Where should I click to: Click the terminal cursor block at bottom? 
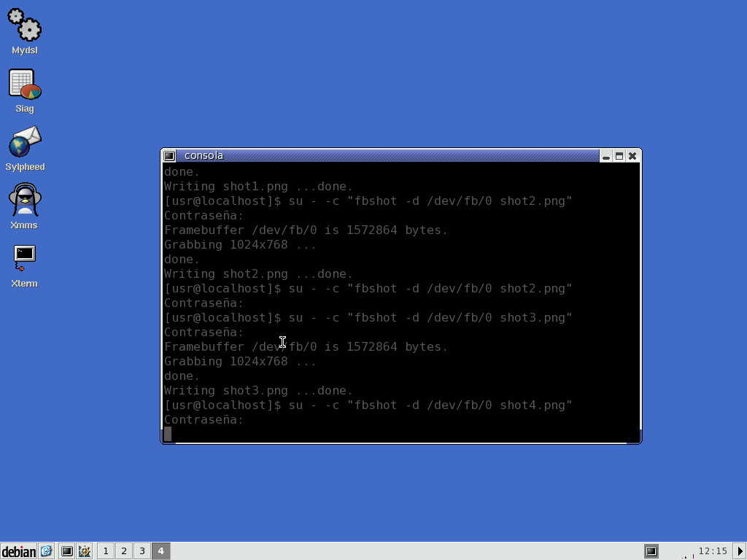(x=168, y=434)
